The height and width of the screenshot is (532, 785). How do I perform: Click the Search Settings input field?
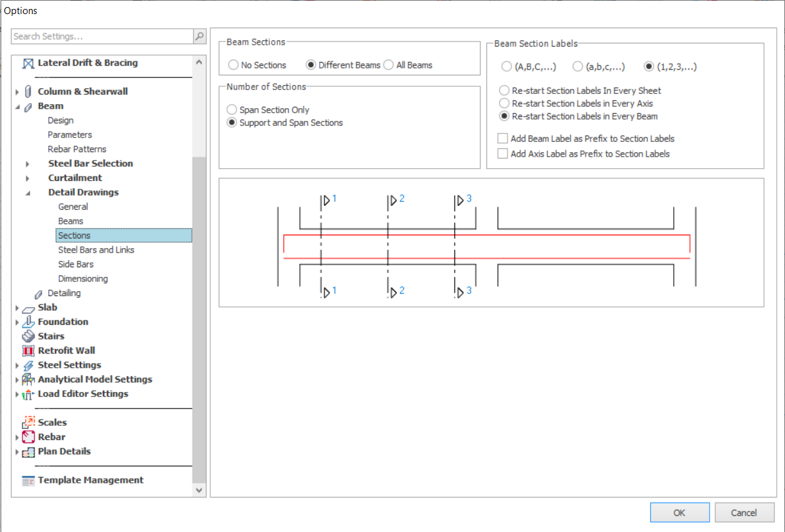point(102,36)
